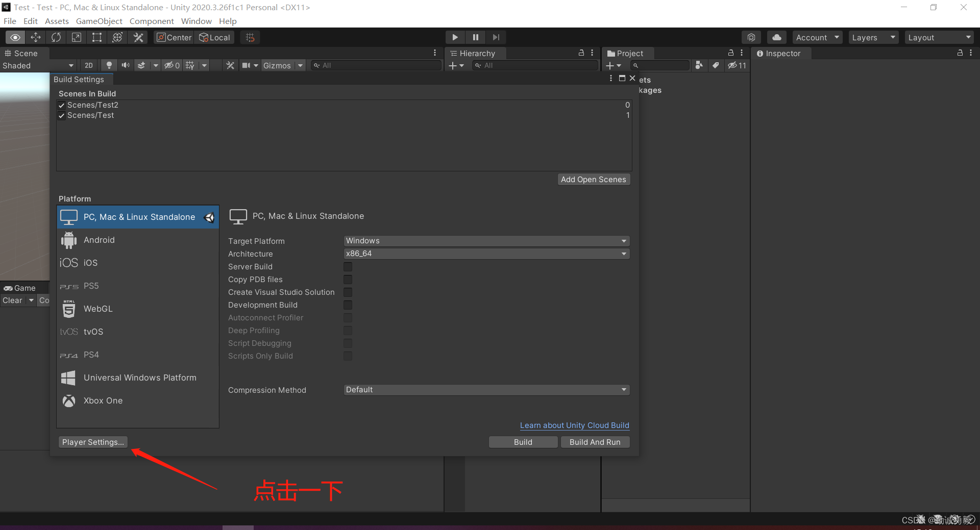980x530 pixels.
Task: Open the Layout dropdown
Action: (939, 37)
